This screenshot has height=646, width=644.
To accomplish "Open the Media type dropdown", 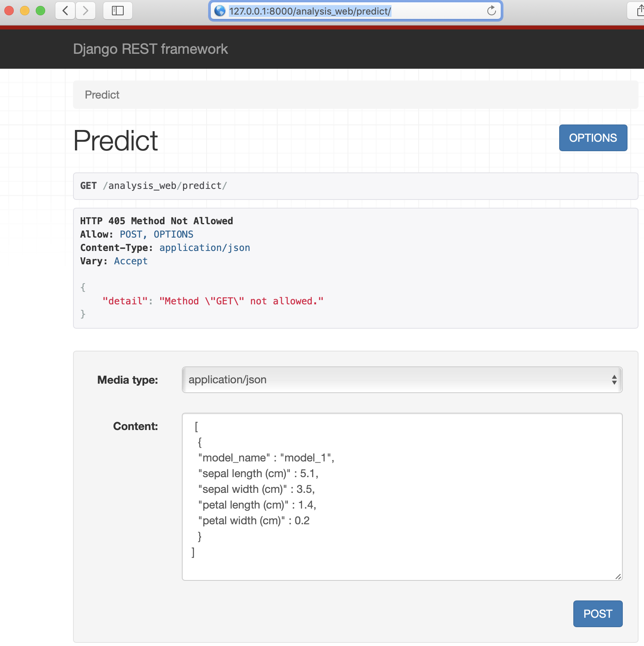I will tap(402, 380).
